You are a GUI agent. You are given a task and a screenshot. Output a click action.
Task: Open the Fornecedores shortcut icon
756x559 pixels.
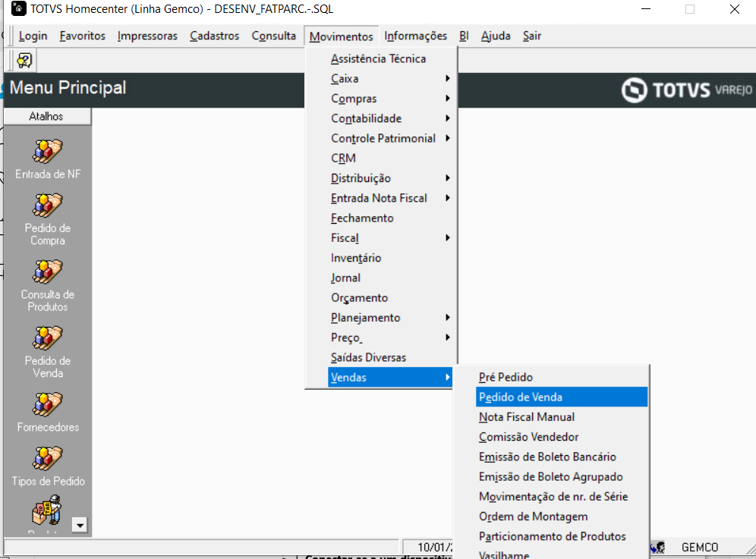tap(47, 404)
